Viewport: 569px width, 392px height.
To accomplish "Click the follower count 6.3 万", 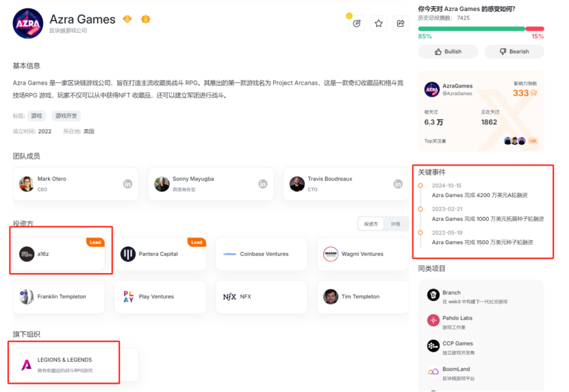I will [433, 122].
